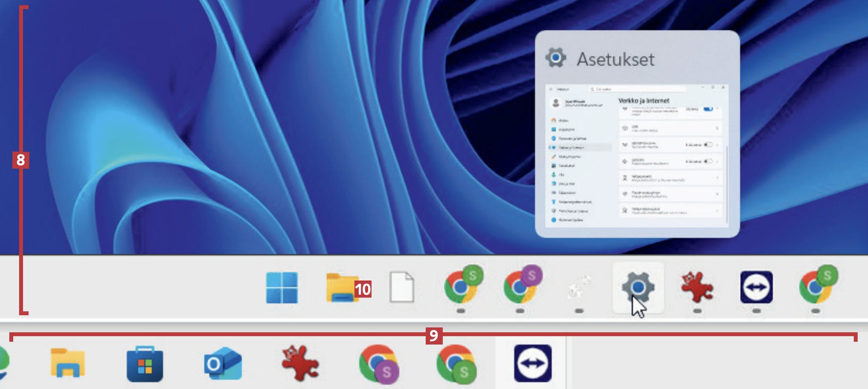Open the rightmost Chrome icon in upper taskbar

tap(815, 287)
